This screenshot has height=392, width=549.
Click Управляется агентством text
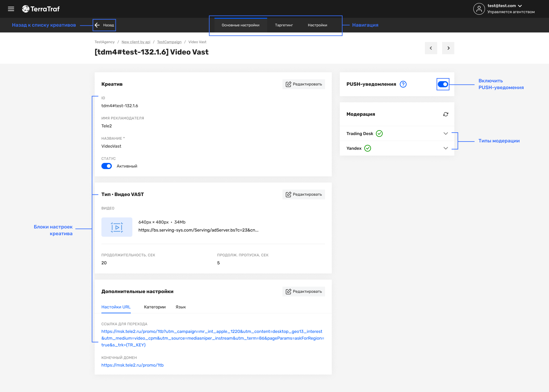click(x=511, y=12)
